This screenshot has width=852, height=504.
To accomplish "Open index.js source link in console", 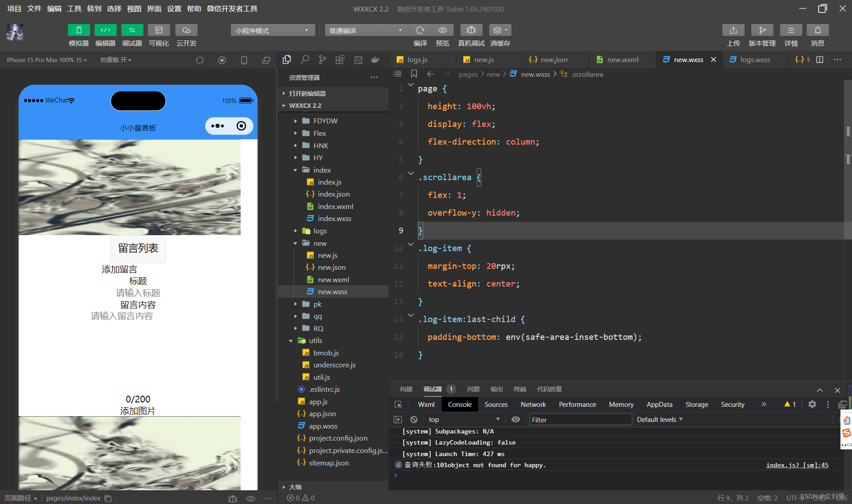I will pyautogui.click(x=797, y=465).
